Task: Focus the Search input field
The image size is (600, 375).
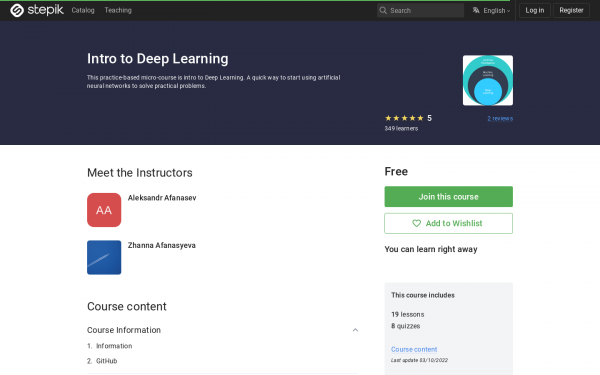Action: (420, 10)
